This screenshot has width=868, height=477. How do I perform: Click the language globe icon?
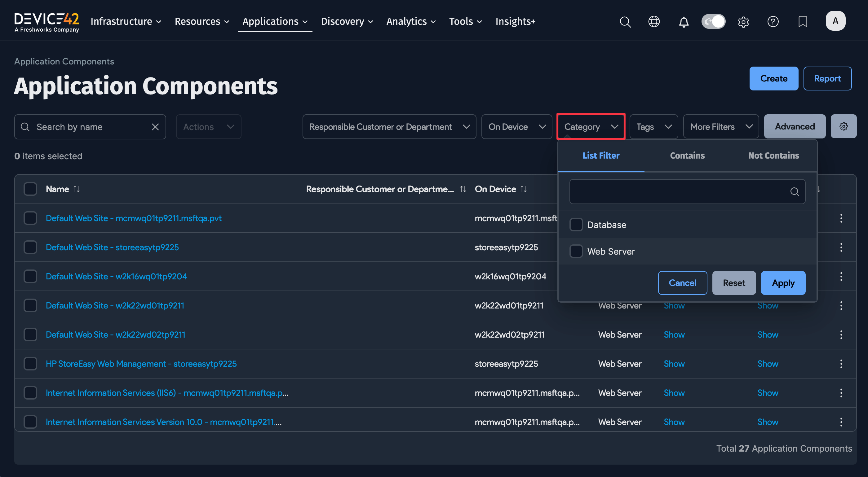[654, 22]
